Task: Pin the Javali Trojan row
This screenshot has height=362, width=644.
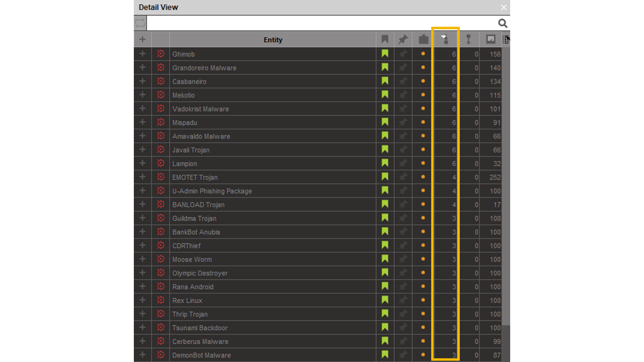Action: pos(403,150)
